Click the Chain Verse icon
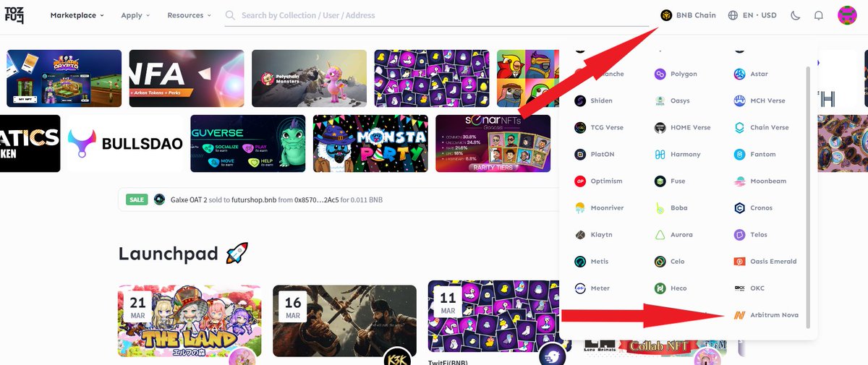This screenshot has height=365, width=868. pos(739,127)
